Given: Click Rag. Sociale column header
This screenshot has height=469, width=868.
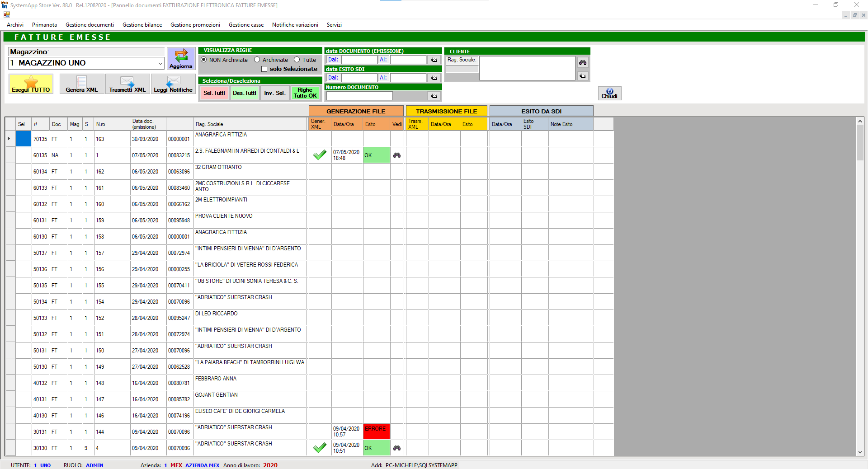Looking at the screenshot, I should (250, 124).
